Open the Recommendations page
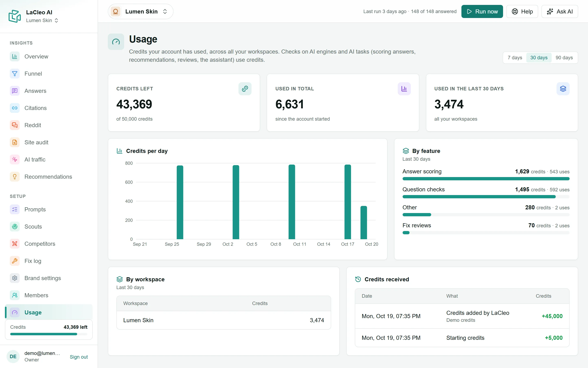The image size is (588, 368). point(49,177)
